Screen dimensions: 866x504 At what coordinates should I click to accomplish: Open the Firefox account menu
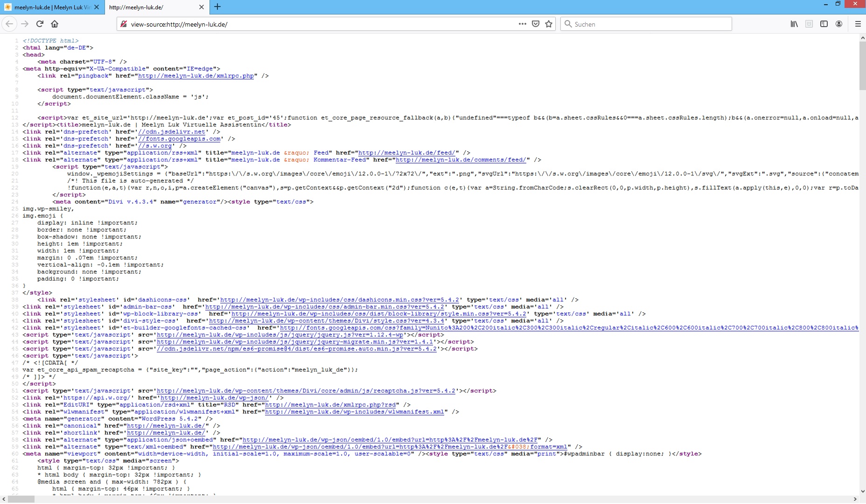(x=839, y=24)
